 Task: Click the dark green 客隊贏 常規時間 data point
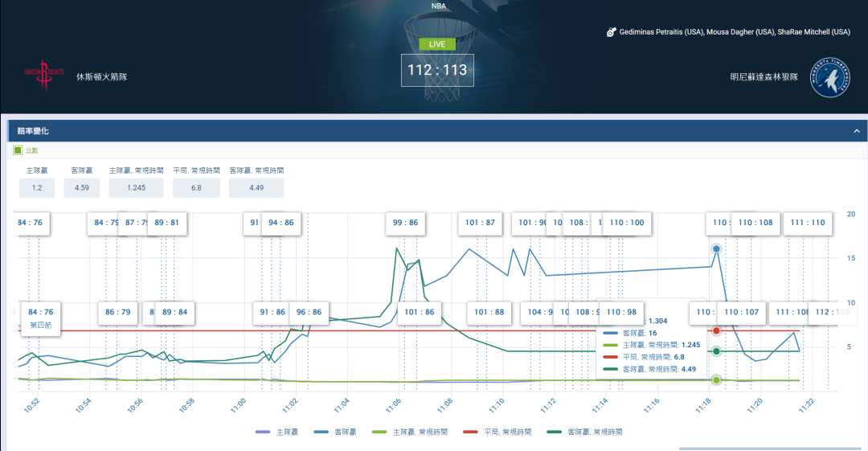[716, 351]
